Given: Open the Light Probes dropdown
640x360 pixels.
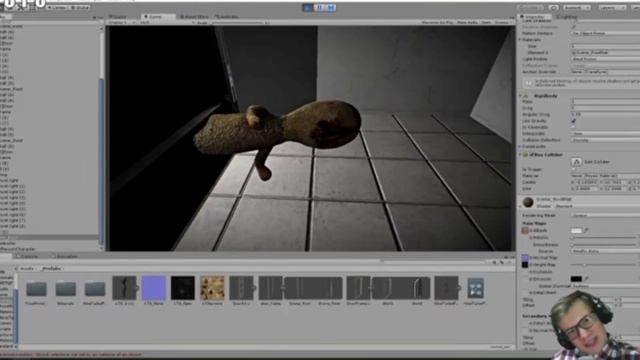Looking at the screenshot, I should 605,59.
